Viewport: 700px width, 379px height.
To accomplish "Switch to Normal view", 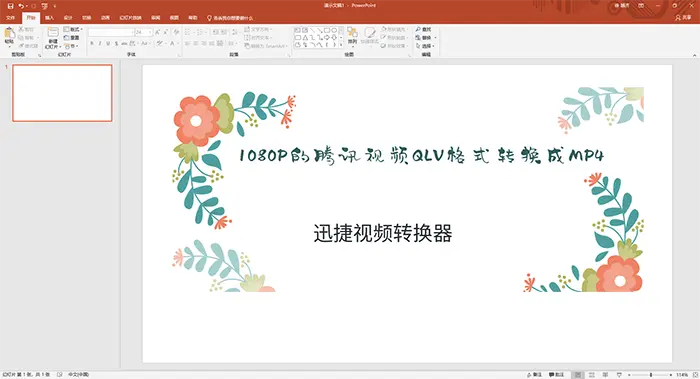I will click(578, 375).
